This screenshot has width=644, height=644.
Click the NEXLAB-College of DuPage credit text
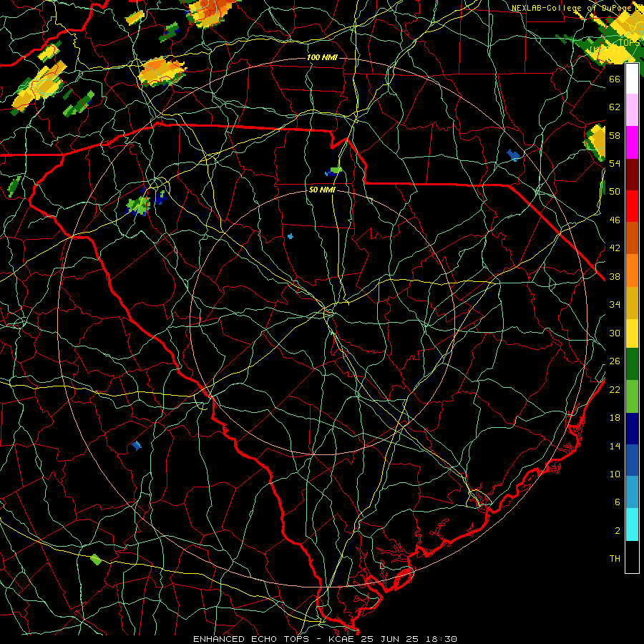(573, 8)
